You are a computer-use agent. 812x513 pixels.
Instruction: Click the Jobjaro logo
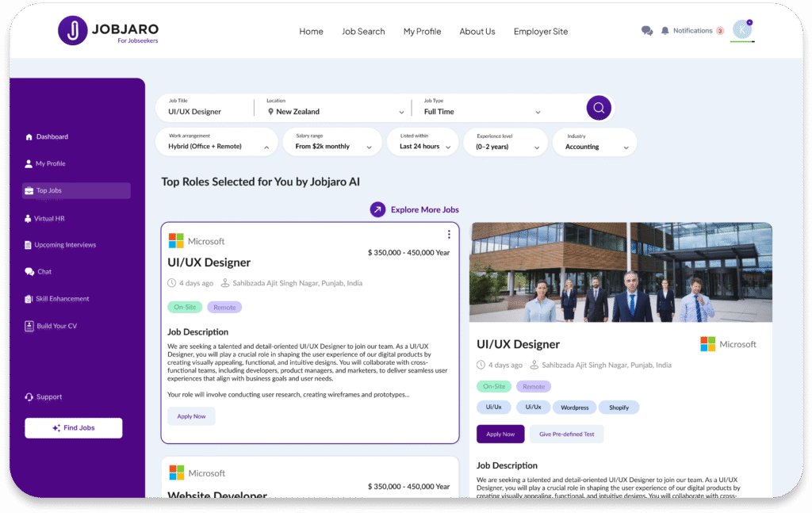pyautogui.click(x=73, y=31)
